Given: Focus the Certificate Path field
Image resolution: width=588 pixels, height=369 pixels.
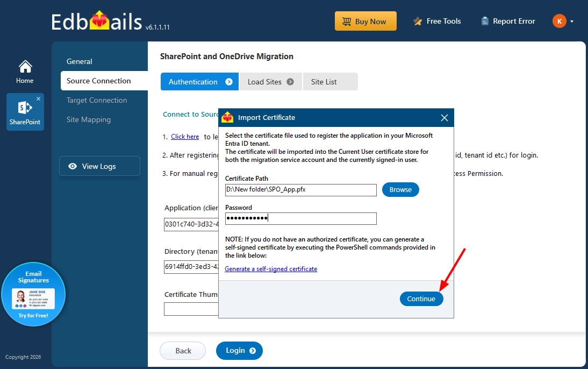Looking at the screenshot, I should tap(301, 190).
